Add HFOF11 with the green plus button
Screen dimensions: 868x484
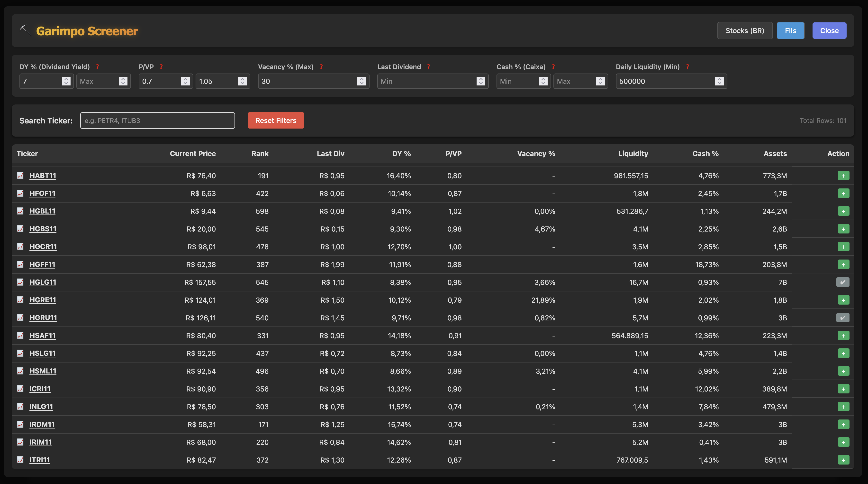[x=843, y=193]
